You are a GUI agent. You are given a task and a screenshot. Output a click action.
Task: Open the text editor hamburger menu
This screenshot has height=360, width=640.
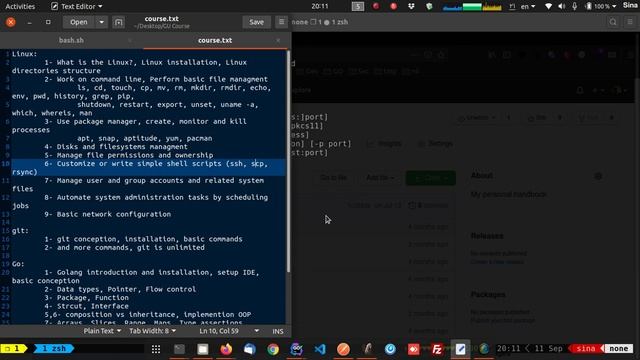281,22
